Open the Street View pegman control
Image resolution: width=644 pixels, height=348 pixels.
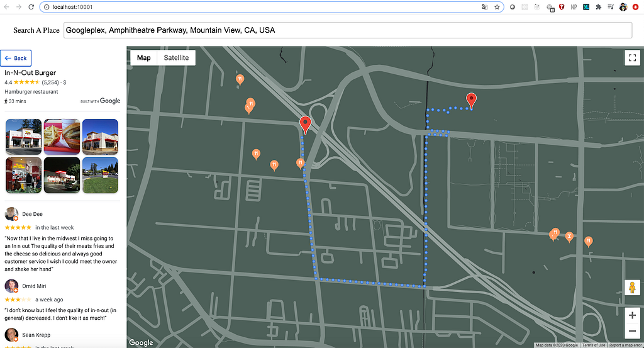(x=633, y=287)
